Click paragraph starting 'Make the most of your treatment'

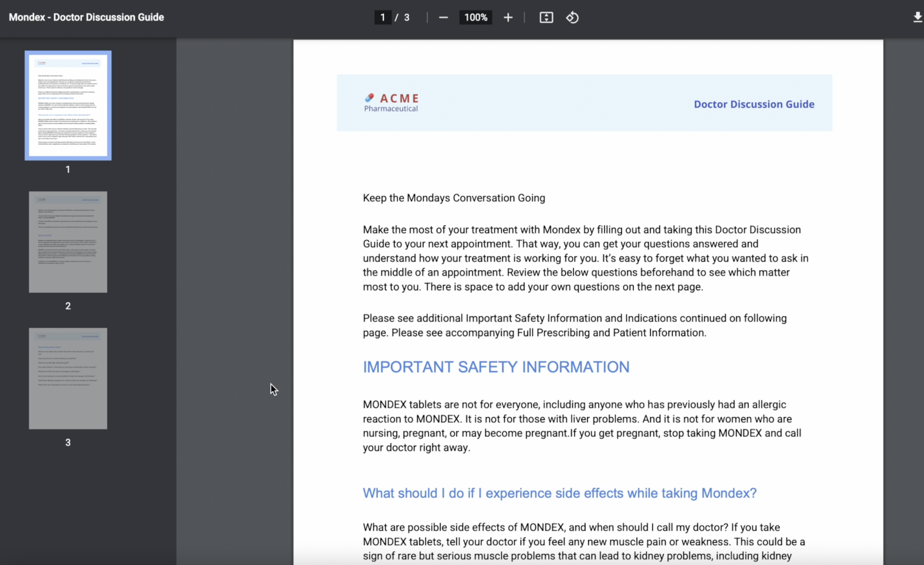pos(585,258)
